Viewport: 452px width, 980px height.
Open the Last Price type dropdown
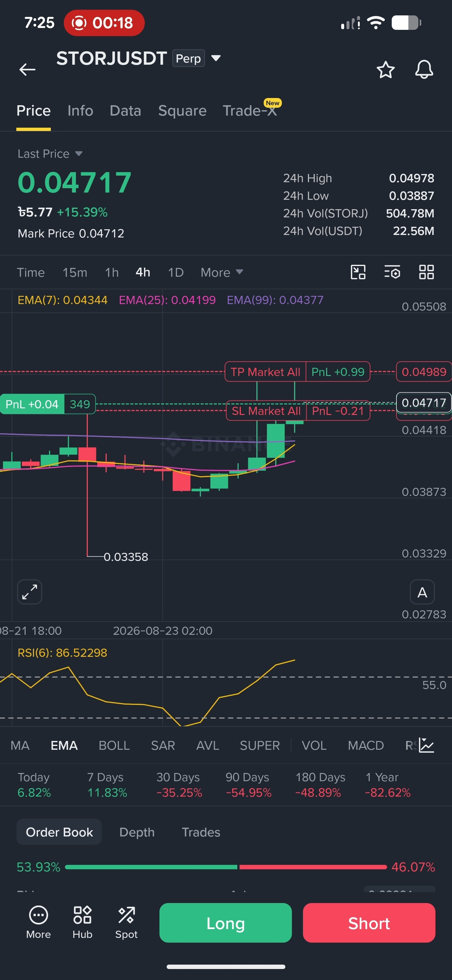50,154
